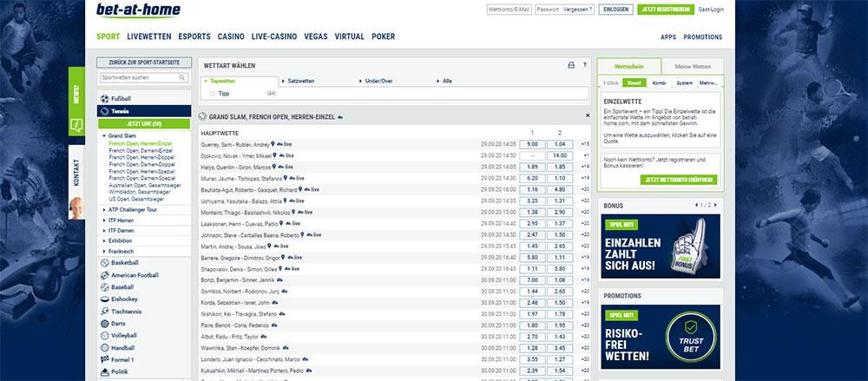868x381 pixels.
Task: Select odds 9.00 for Querrey
Action: (x=533, y=144)
